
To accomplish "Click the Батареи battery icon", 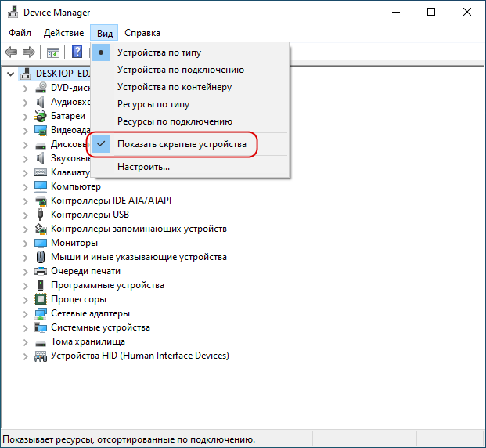I will tap(41, 116).
